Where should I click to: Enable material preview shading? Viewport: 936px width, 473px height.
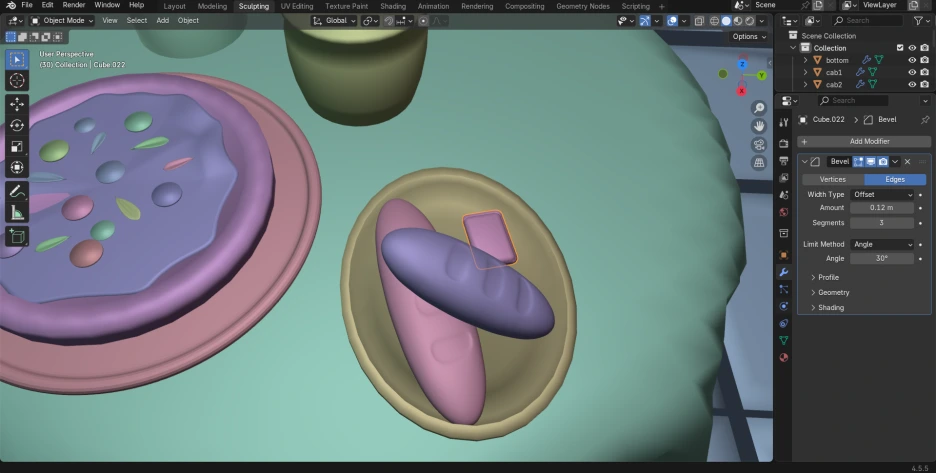click(x=738, y=21)
